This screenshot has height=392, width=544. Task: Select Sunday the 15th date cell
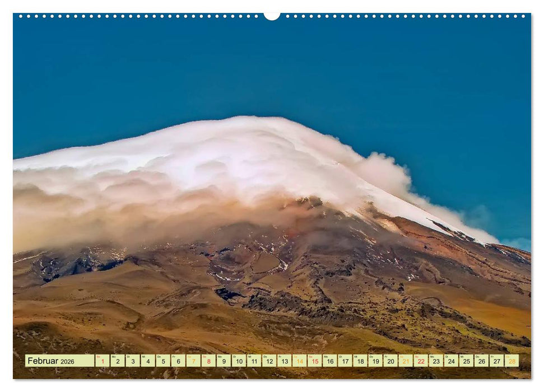[x=314, y=361]
